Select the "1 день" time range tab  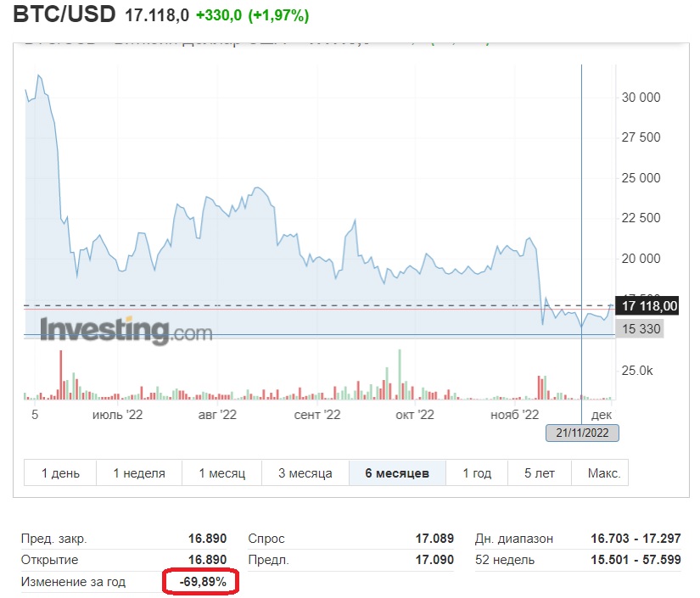click(60, 473)
